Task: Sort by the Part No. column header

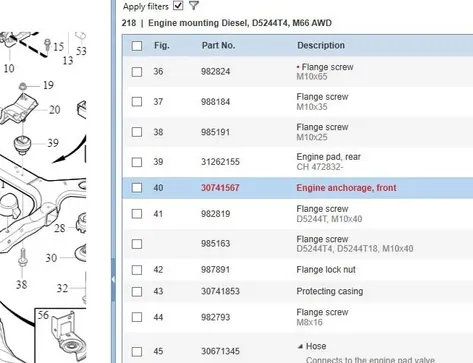Action: coord(218,45)
